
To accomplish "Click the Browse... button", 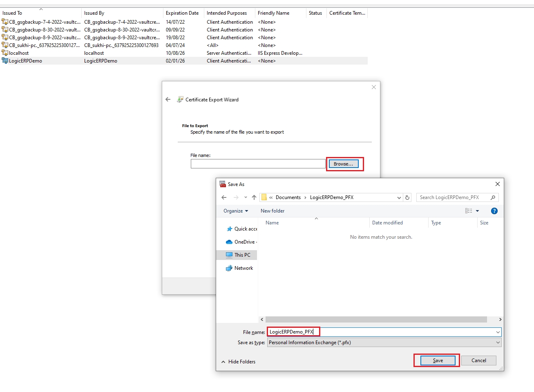I will [x=344, y=164].
